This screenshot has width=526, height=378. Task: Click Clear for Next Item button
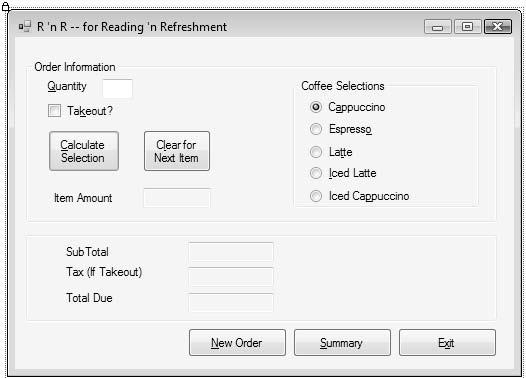point(177,151)
